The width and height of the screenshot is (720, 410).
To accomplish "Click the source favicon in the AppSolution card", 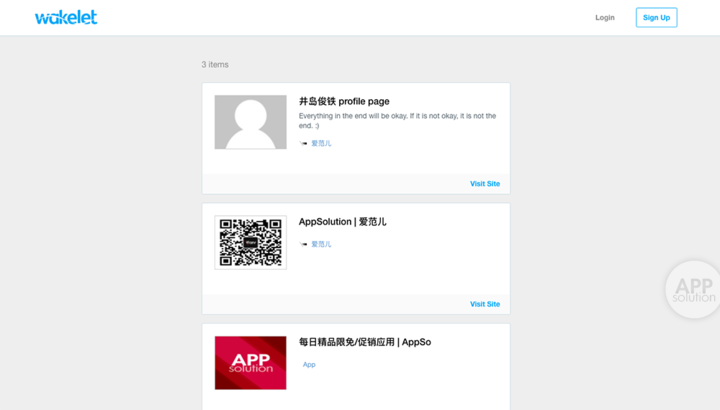I will click(303, 244).
